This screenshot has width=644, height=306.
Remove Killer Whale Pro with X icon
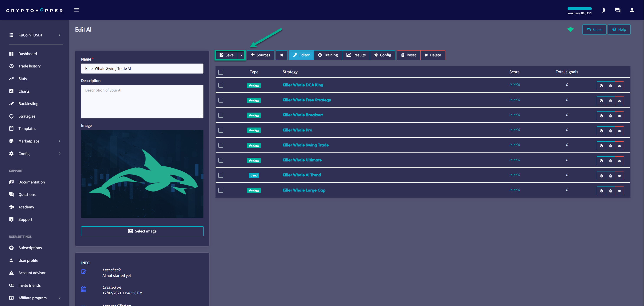point(619,131)
